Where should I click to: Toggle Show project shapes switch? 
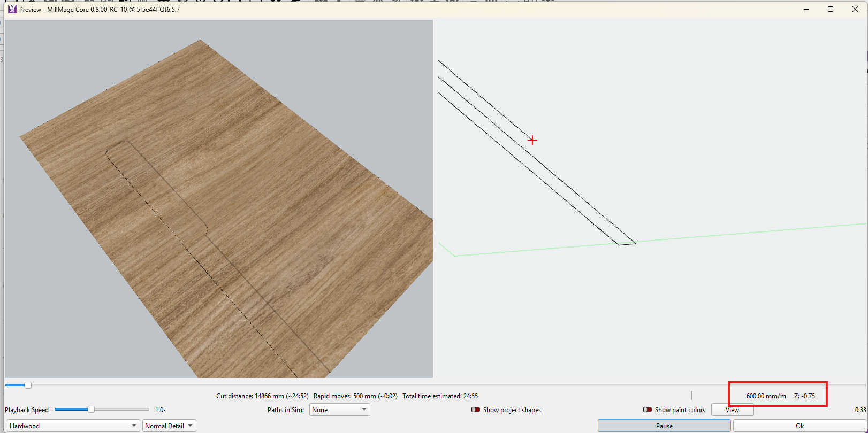tap(475, 410)
